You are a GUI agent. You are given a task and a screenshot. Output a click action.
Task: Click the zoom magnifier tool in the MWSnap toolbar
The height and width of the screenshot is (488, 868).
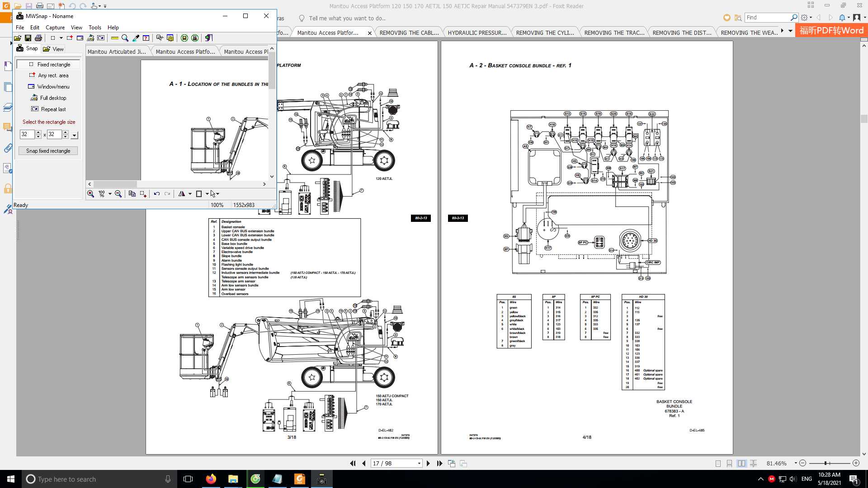click(125, 38)
